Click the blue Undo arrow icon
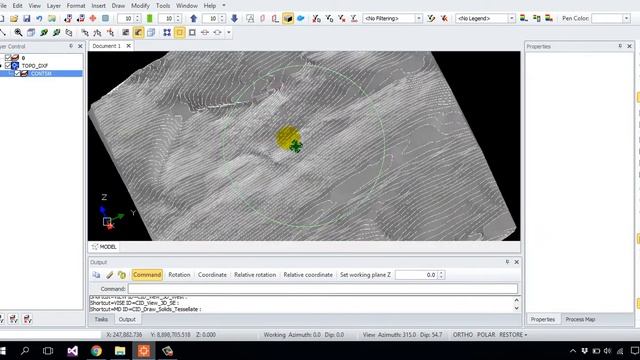This screenshot has height=360, width=640. (x=39, y=18)
